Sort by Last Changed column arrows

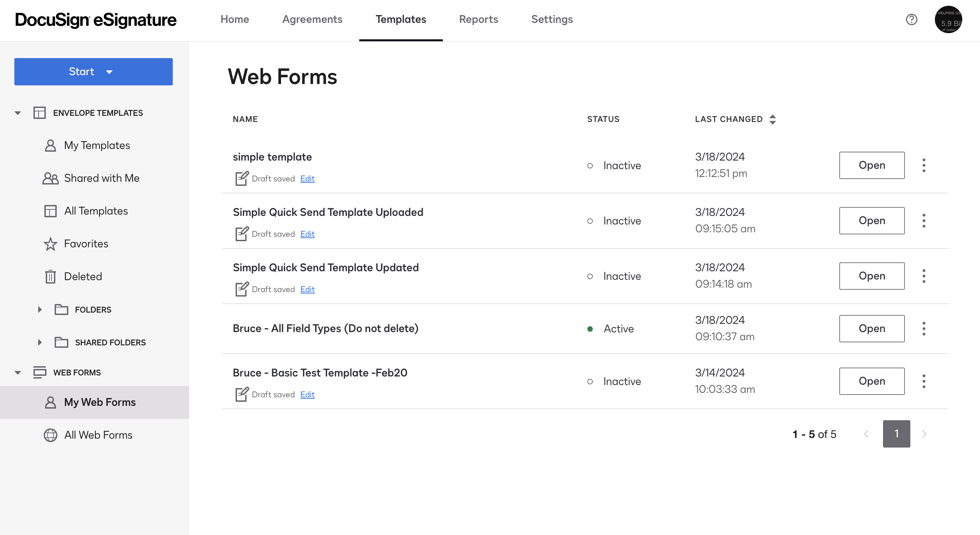[772, 119]
